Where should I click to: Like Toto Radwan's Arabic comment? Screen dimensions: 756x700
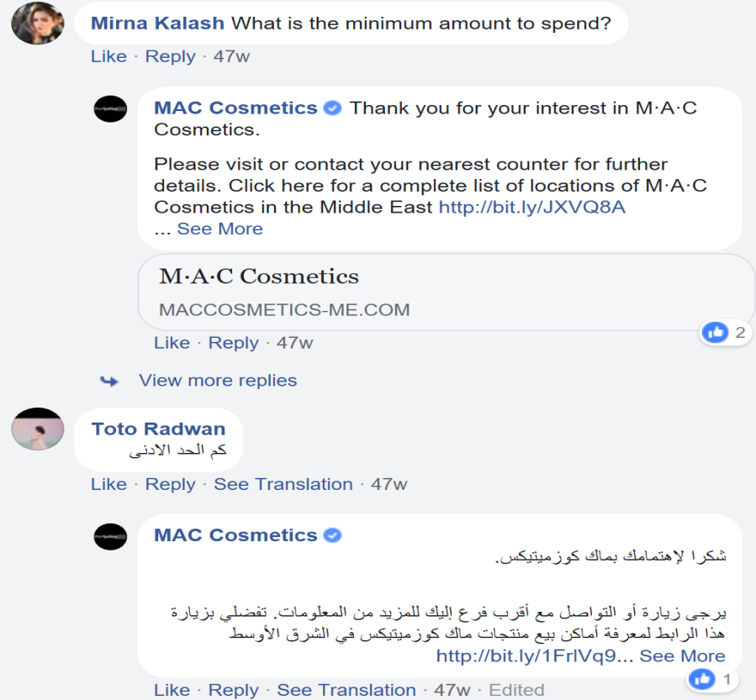point(108,484)
